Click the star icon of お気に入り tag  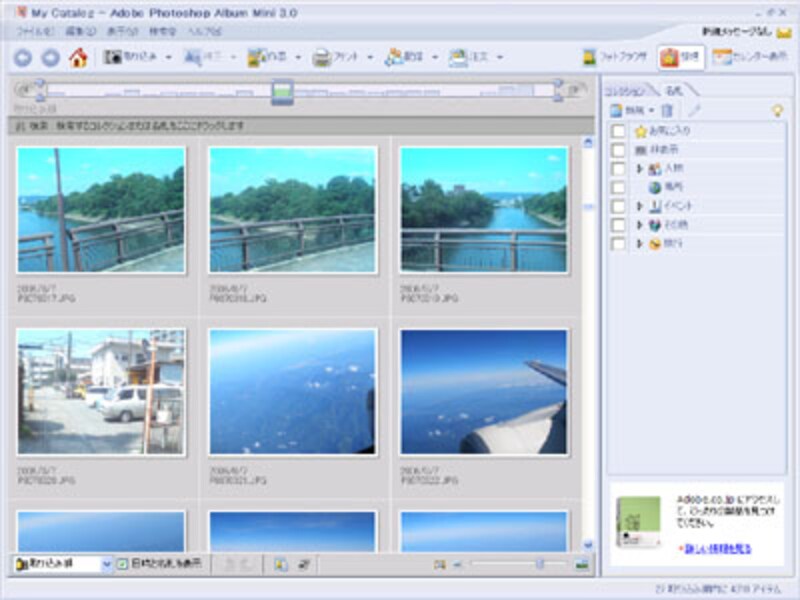point(640,131)
